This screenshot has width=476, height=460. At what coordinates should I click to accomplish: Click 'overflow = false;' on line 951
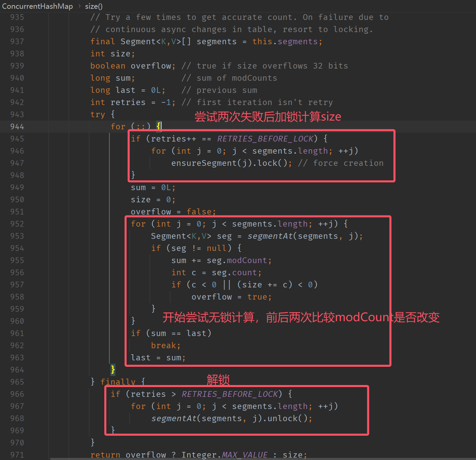pos(174,212)
